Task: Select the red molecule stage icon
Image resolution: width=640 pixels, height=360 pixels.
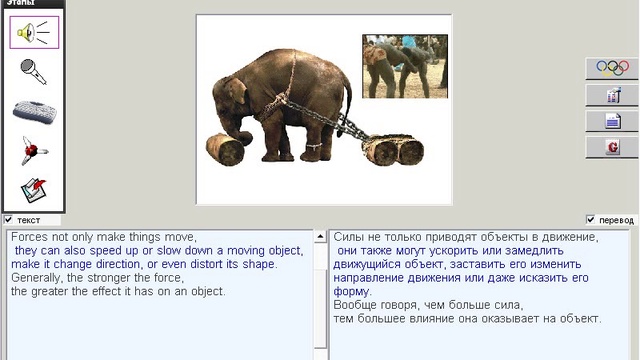Action: (34, 151)
